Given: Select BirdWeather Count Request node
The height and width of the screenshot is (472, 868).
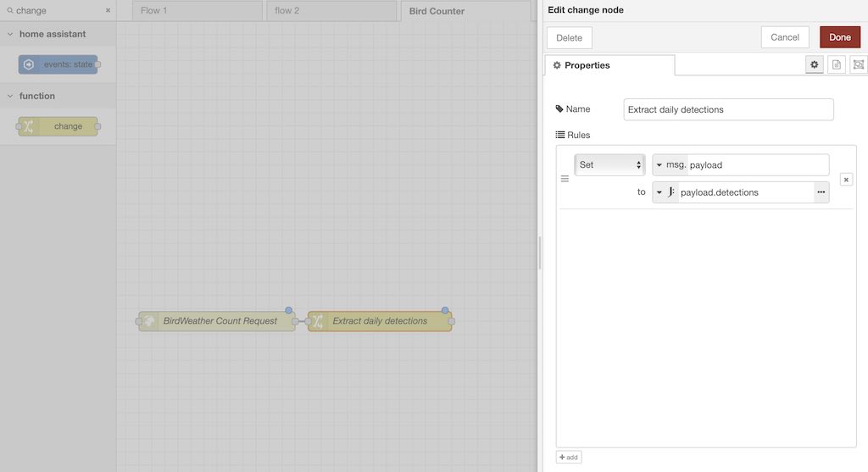Looking at the screenshot, I should 217,321.
